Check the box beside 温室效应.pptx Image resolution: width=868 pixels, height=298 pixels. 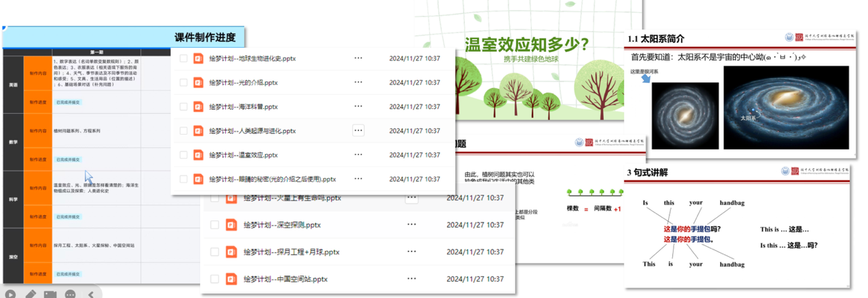coord(183,155)
